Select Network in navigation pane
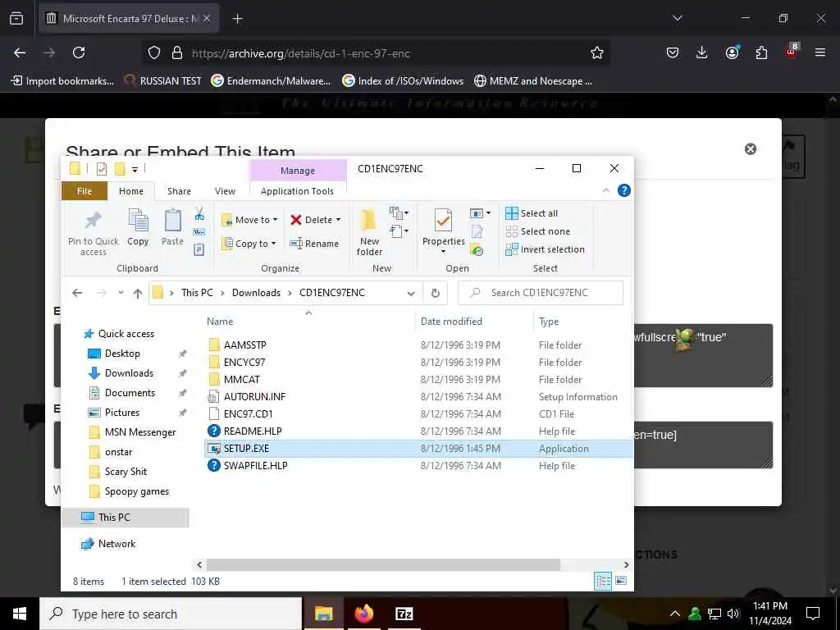The height and width of the screenshot is (630, 840). point(116,544)
